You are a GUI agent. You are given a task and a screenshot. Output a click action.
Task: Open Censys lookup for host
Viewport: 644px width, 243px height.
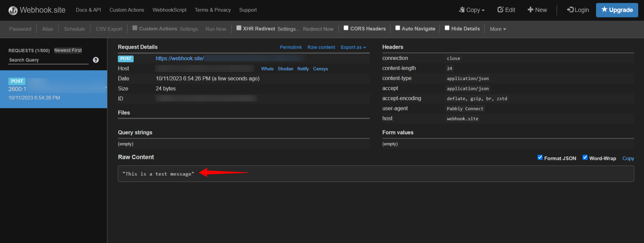tap(320, 69)
